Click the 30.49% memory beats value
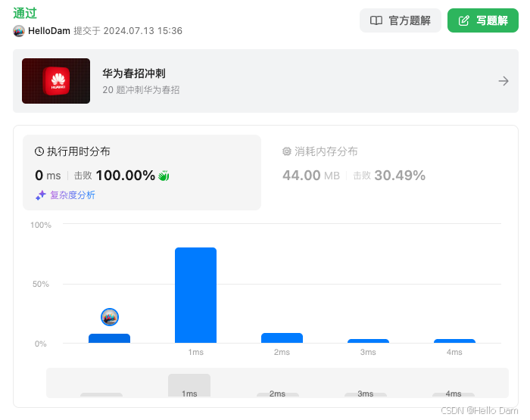This screenshot has height=420, width=530. 400,176
